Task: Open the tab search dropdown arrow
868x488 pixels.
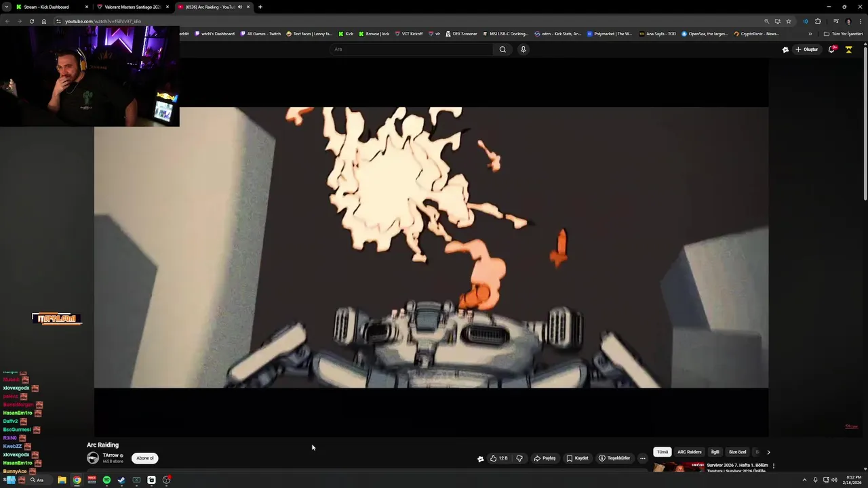Action: (x=6, y=7)
